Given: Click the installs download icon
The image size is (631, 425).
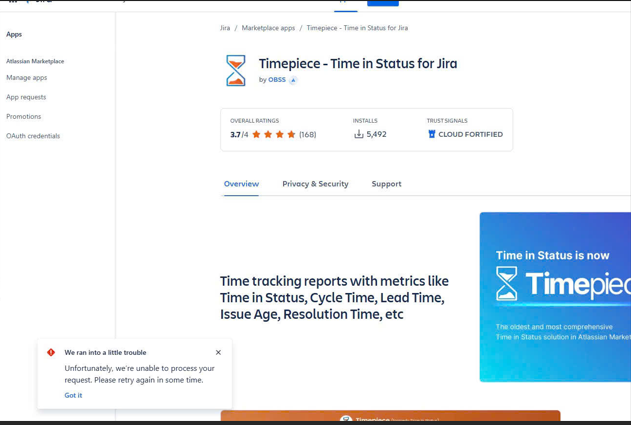Looking at the screenshot, I should tap(359, 134).
